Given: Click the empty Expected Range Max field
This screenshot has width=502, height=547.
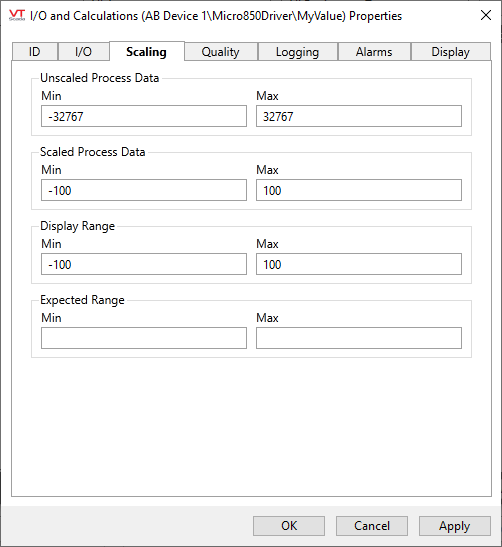Looking at the screenshot, I should coord(359,338).
